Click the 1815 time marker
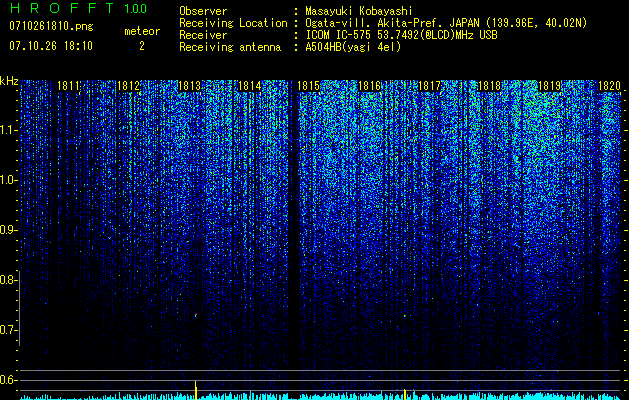This screenshot has height=400, width=629. pos(308,86)
